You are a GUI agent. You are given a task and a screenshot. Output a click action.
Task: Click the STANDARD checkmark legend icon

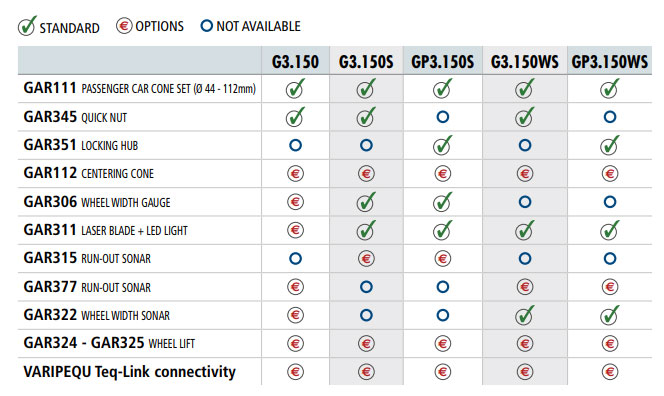point(27,26)
